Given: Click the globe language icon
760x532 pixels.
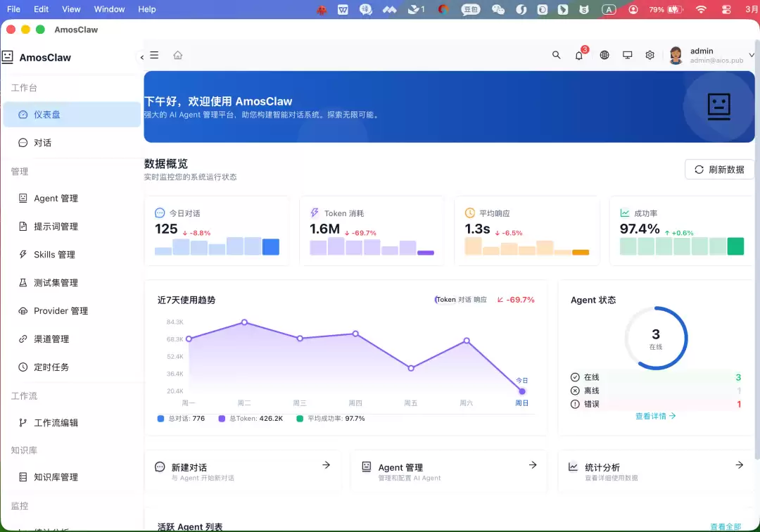Looking at the screenshot, I should click(x=604, y=55).
